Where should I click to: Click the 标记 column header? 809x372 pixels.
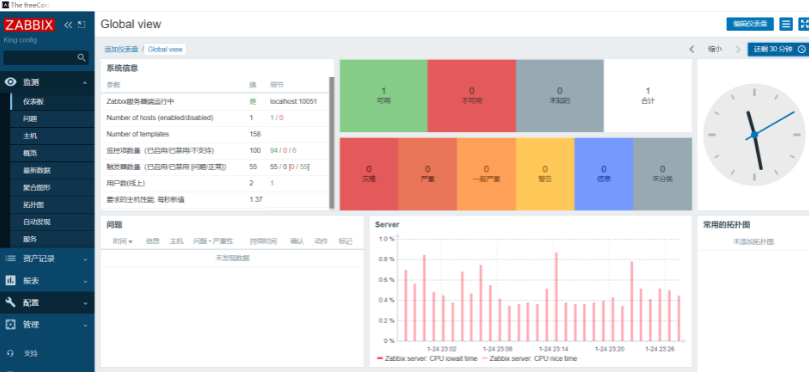tap(345, 241)
